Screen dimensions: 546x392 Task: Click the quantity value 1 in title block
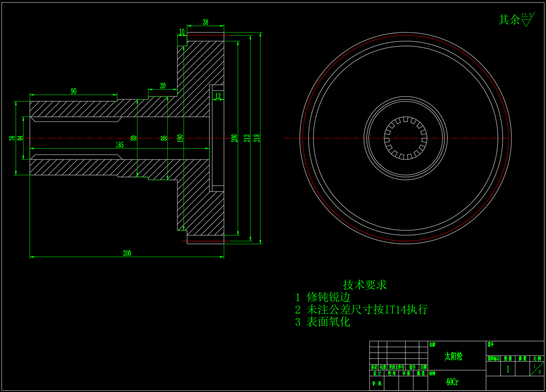click(508, 369)
